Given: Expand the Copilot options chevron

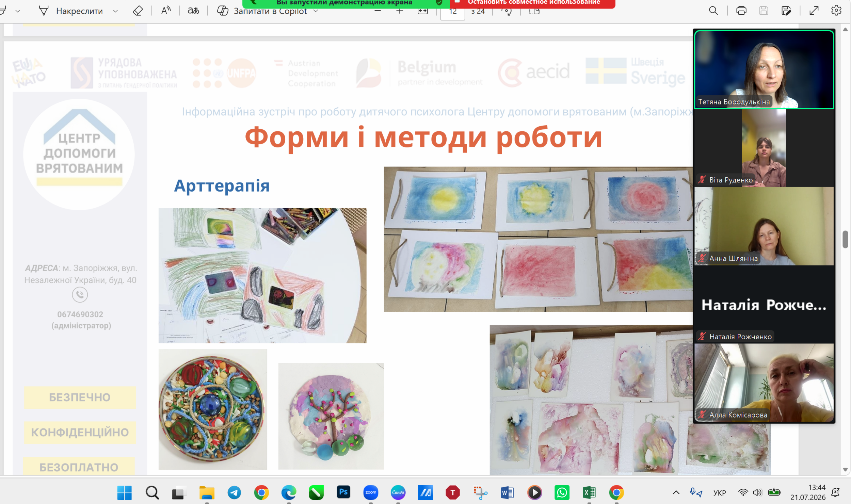Looking at the screenshot, I should coord(316,11).
